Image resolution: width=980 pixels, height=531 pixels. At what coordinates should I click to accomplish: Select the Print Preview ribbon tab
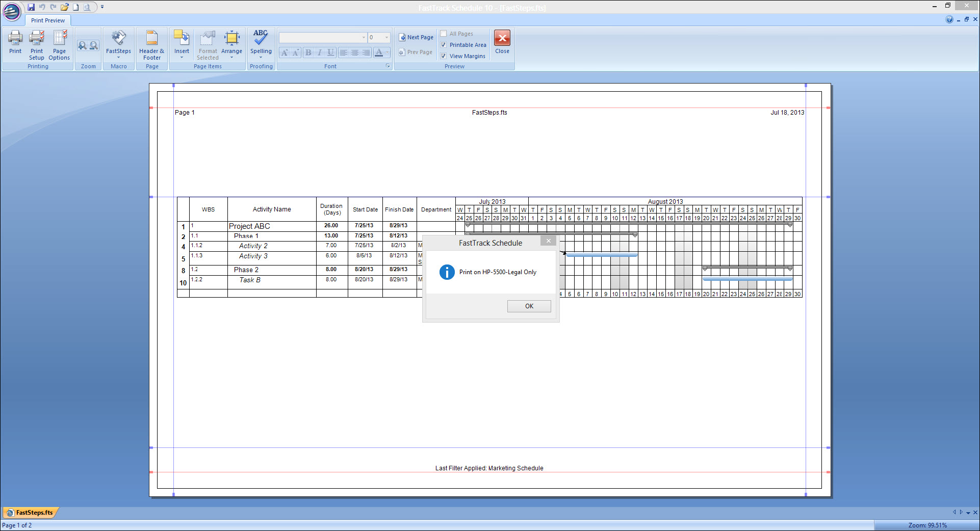coord(48,20)
